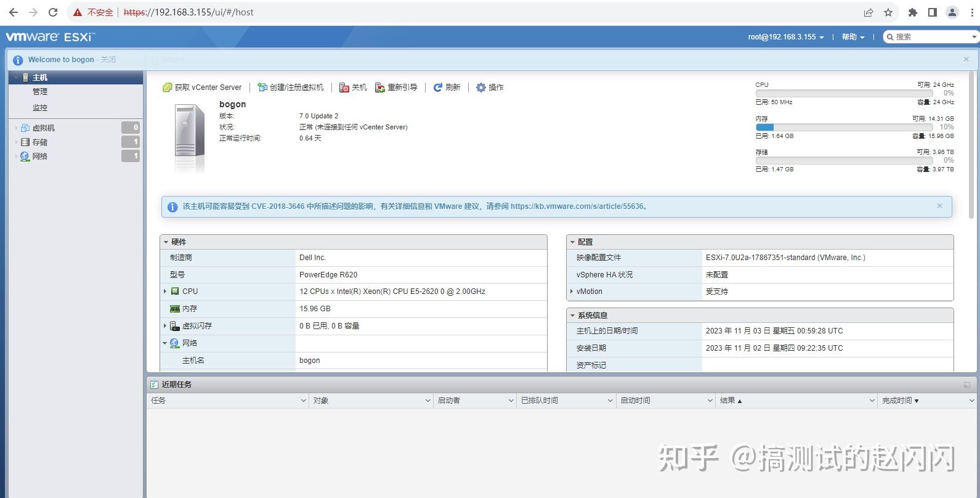Expand the CPU hardware row
The height and width of the screenshot is (498, 980).
click(165, 291)
